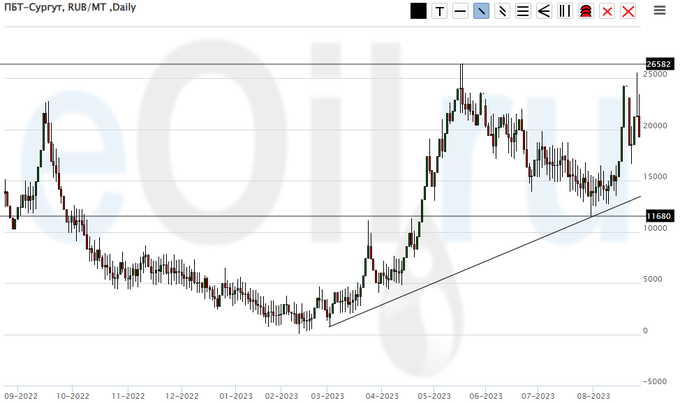This screenshot has height=403, width=680.
Task: Open the black drawing color swatch
Action: (x=418, y=11)
